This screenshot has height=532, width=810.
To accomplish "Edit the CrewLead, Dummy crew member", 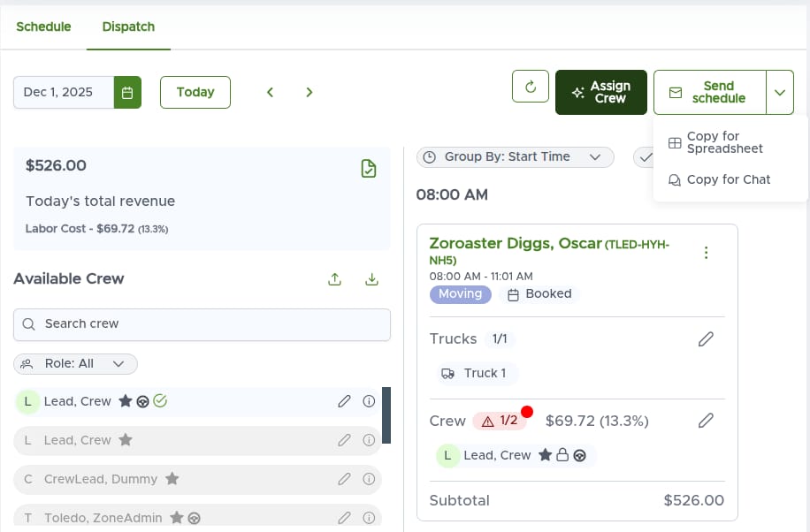I will [x=344, y=479].
